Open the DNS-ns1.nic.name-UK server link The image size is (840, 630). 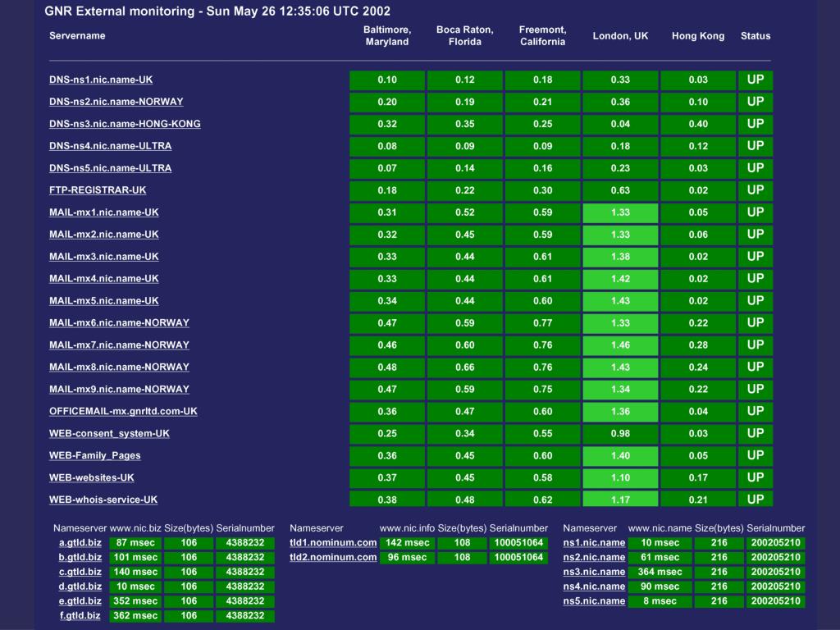(x=101, y=80)
